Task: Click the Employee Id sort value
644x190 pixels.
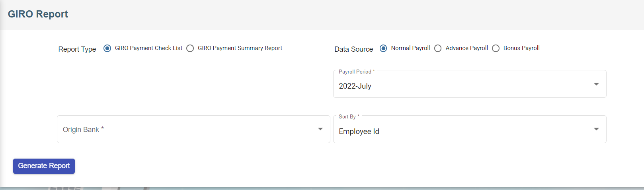Action: (359, 132)
